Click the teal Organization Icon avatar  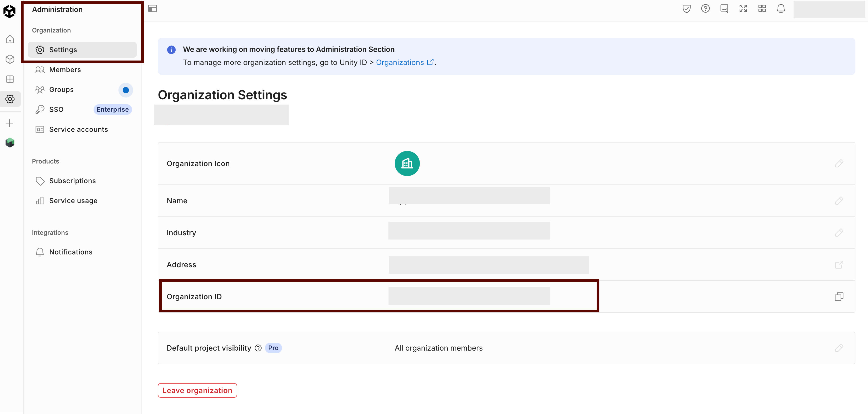coord(407,164)
